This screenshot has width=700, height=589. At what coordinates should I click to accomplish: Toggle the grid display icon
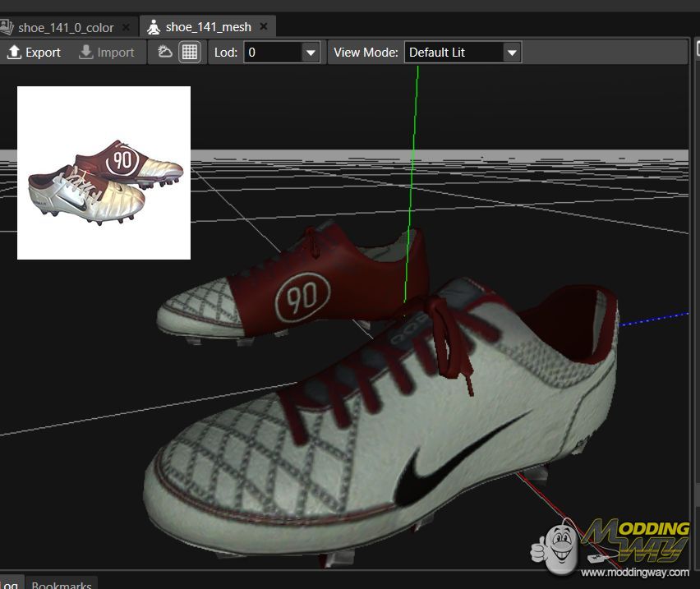click(x=190, y=52)
